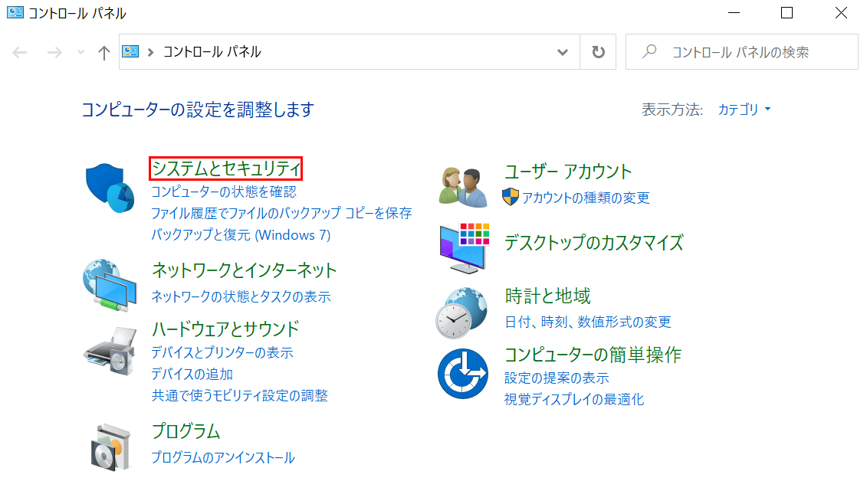Open recent locations dropdown arrow
This screenshot has width=867, height=504.
80,53
